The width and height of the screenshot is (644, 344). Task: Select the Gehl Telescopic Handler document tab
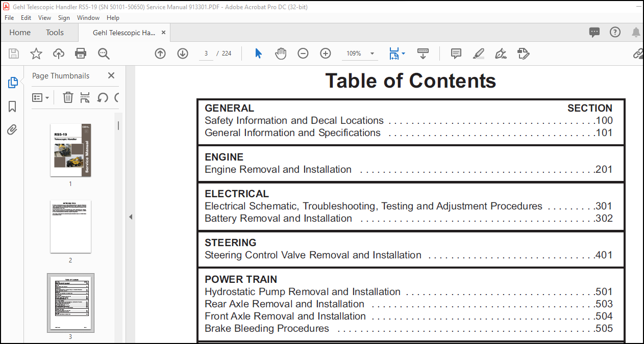[124, 33]
